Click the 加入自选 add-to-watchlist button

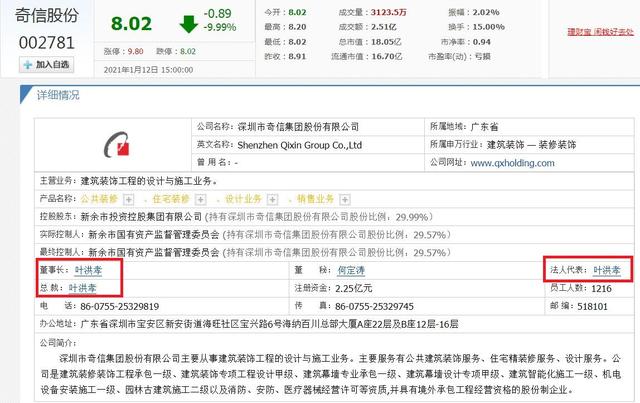(47, 65)
